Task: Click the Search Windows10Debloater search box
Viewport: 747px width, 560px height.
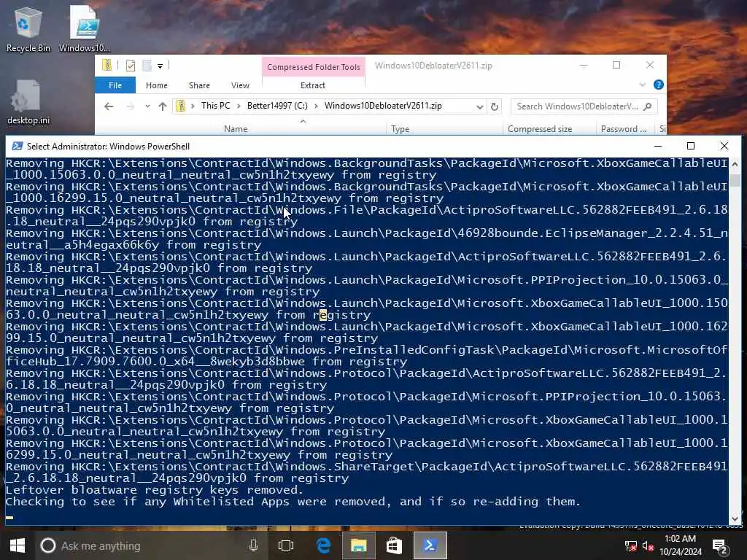Action: [x=584, y=106]
